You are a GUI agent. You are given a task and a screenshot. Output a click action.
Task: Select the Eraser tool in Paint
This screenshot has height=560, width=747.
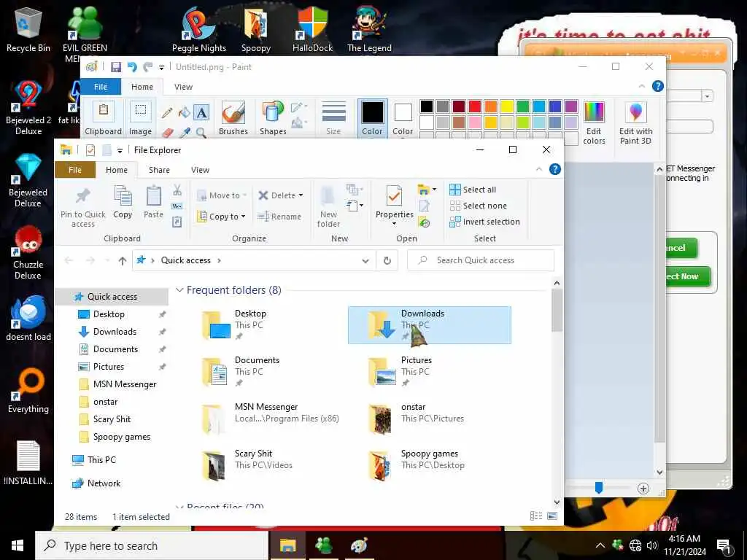[x=168, y=133]
